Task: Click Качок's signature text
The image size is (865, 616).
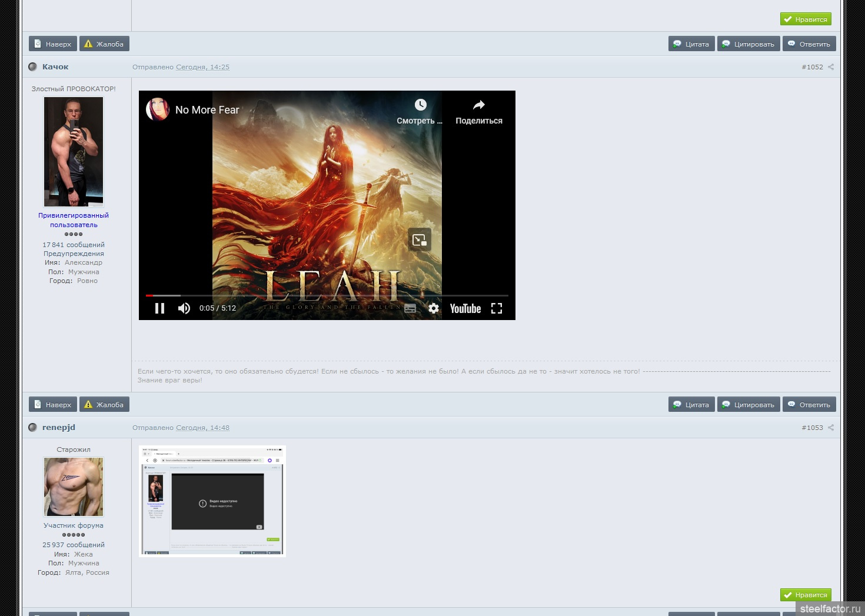Action: [x=484, y=375]
